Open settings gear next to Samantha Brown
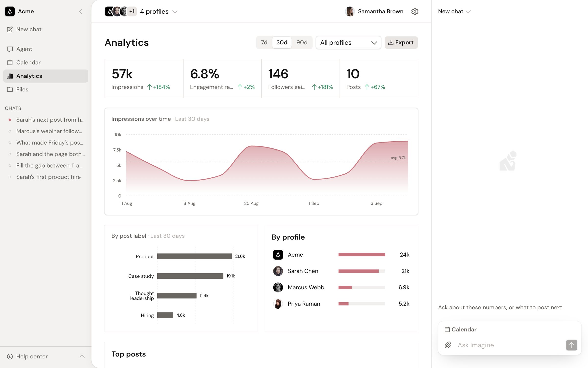The image size is (588, 368). point(415,11)
